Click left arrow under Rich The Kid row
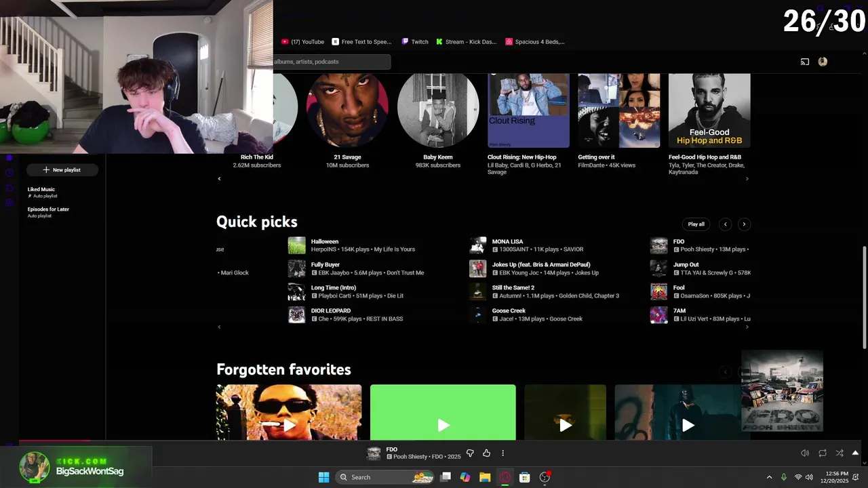Image resolution: width=868 pixels, height=488 pixels. (x=219, y=179)
